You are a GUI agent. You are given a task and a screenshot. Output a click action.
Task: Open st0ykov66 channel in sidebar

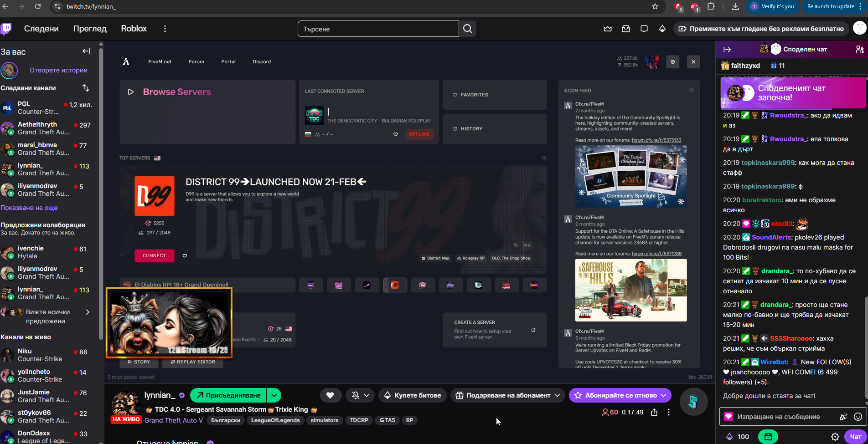[46, 417]
